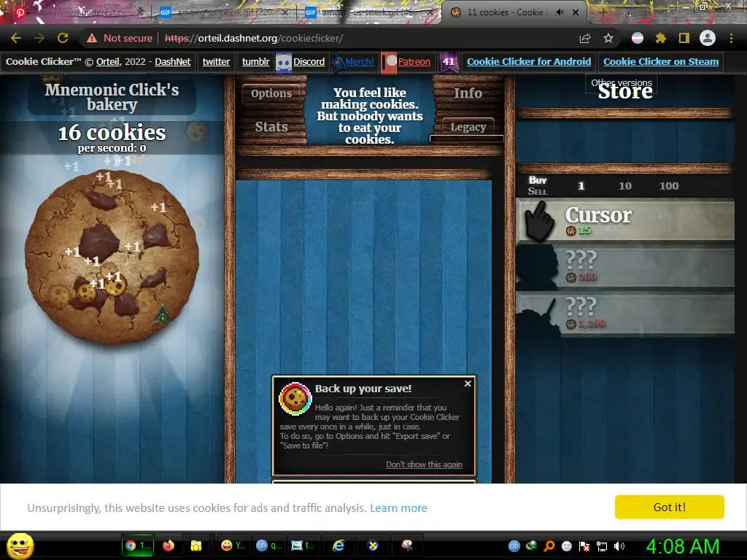Click the volume speaker tray icon
This screenshot has height=560, width=747.
tap(619, 546)
